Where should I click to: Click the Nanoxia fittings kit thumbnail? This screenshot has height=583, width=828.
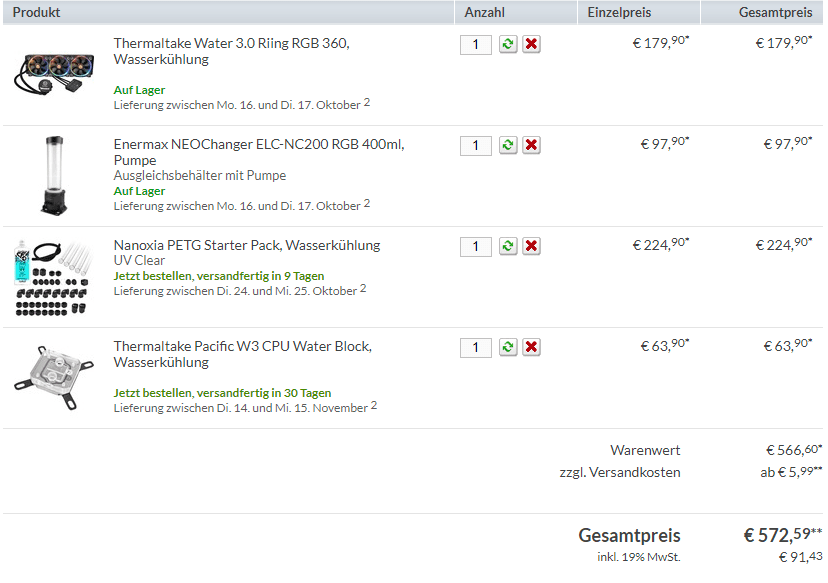point(53,278)
